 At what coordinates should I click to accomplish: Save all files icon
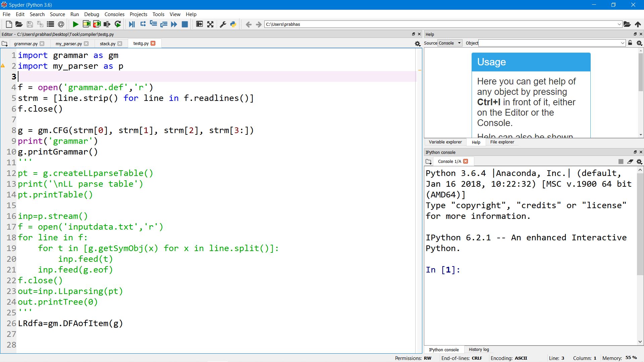(x=40, y=24)
